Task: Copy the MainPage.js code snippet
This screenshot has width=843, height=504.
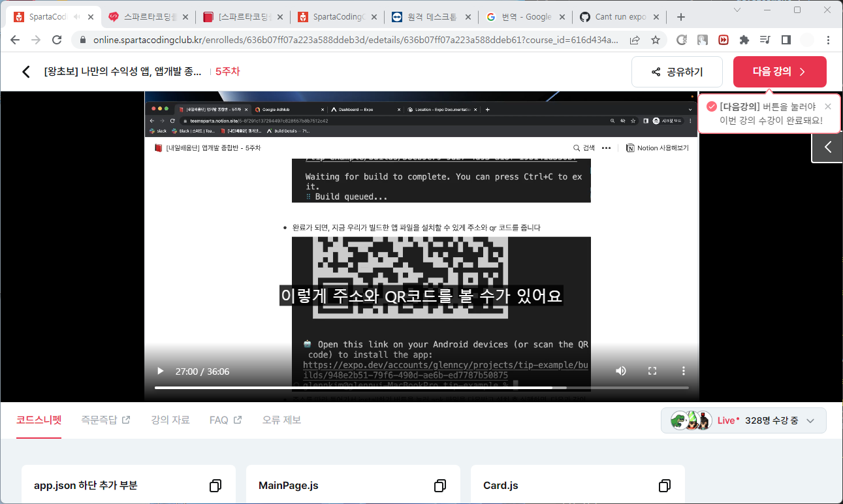Action: [x=439, y=486]
